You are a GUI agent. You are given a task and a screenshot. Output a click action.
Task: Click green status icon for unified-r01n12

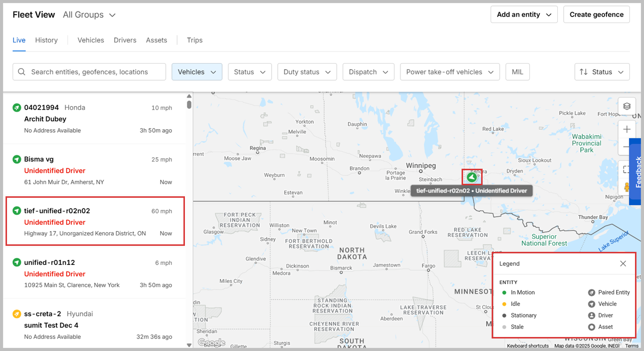[x=17, y=262]
